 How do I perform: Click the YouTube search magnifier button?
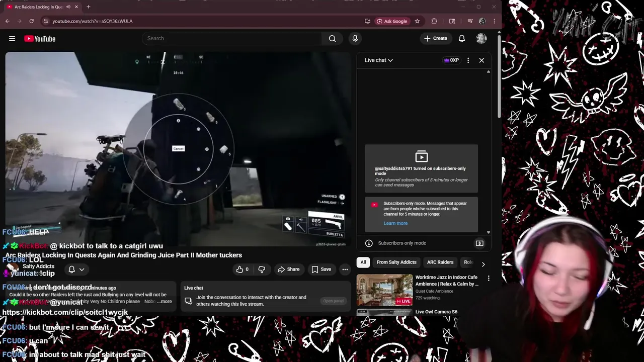point(332,39)
